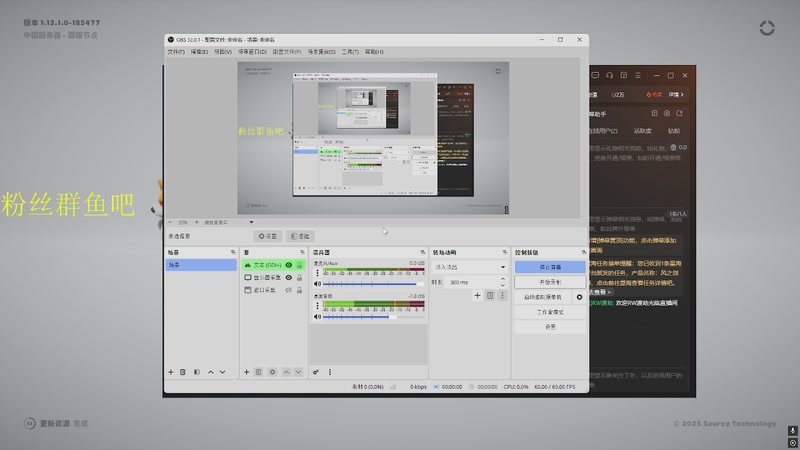Move scene down with the arrow in Scenes panel
Screen dimensions: 800x450
(x=222, y=372)
